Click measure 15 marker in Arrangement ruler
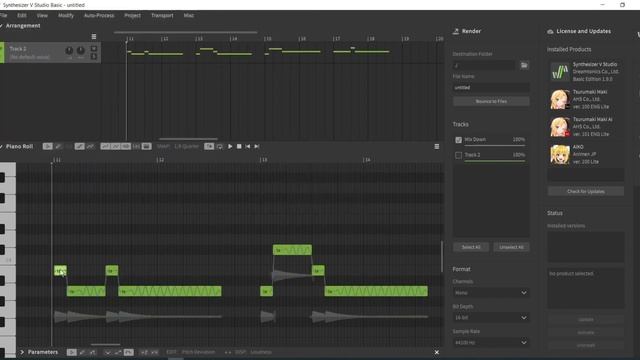This screenshot has height=360, width=640. [x=268, y=39]
